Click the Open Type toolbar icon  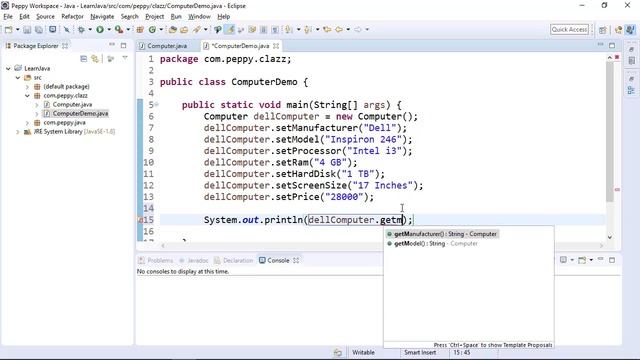tap(173, 30)
